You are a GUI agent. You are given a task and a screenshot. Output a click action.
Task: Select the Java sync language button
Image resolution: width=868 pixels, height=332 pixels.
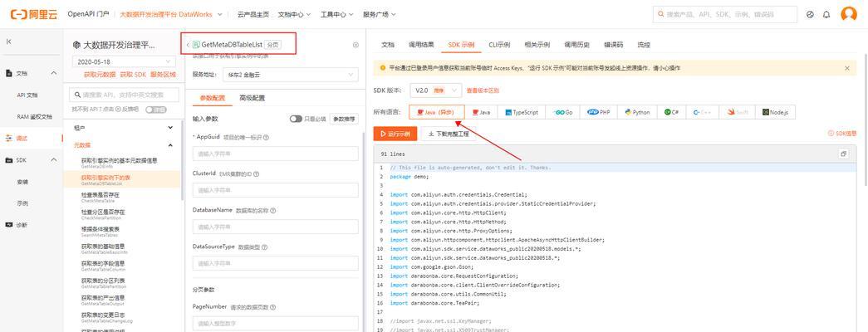(481, 112)
